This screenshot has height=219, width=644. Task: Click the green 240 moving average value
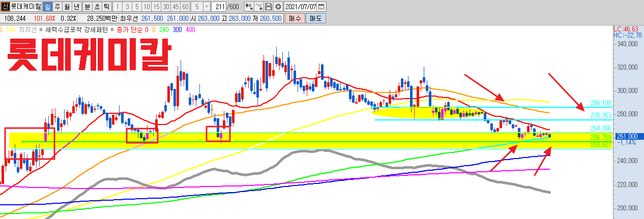click(164, 30)
